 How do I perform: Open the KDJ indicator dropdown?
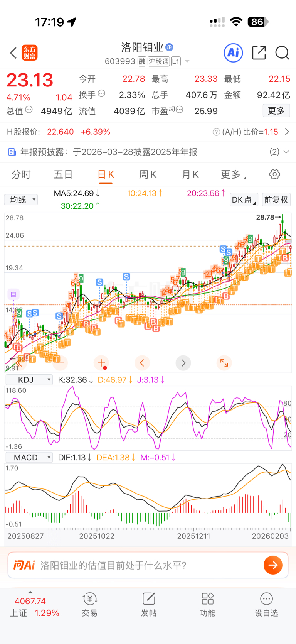click(x=29, y=380)
